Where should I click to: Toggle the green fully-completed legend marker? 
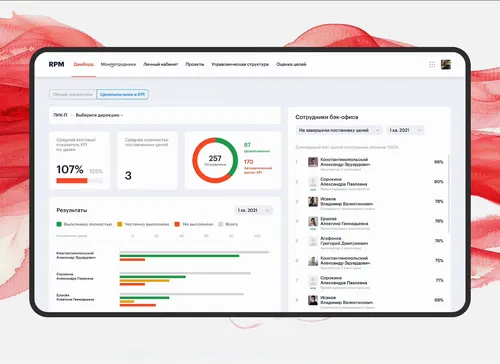tap(59, 224)
